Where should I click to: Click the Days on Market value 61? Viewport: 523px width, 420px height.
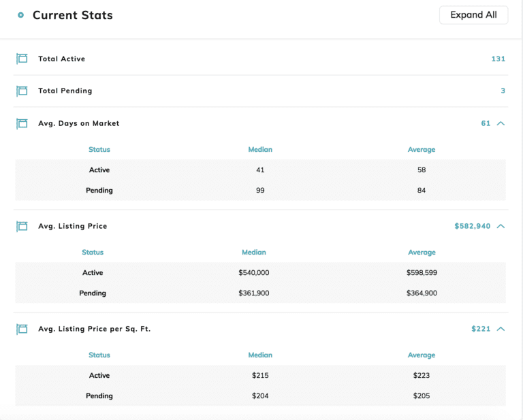click(486, 123)
